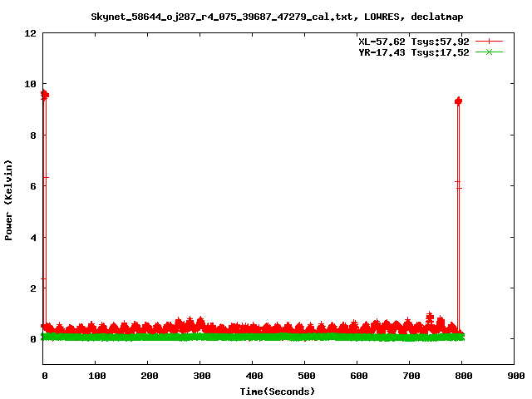The width and height of the screenshot is (532, 399).
Task: Click the x-axis tick label 100
Action: pyautogui.click(x=97, y=376)
